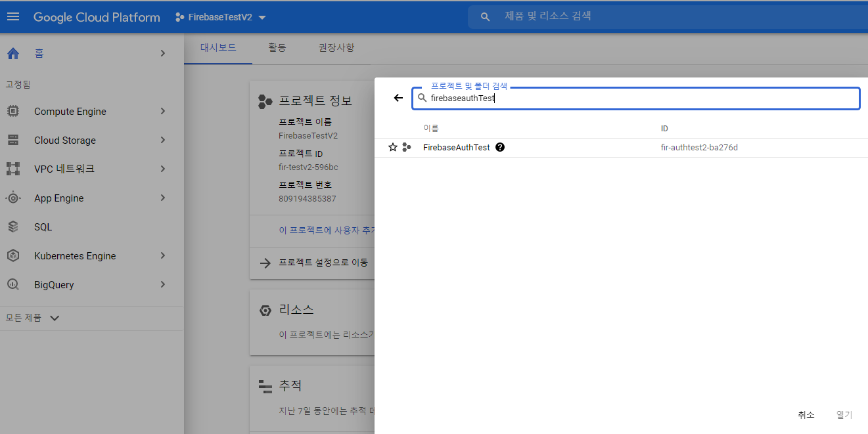Image resolution: width=868 pixels, height=434 pixels.
Task: Click the Cloud Storage icon
Action: pyautogui.click(x=13, y=140)
